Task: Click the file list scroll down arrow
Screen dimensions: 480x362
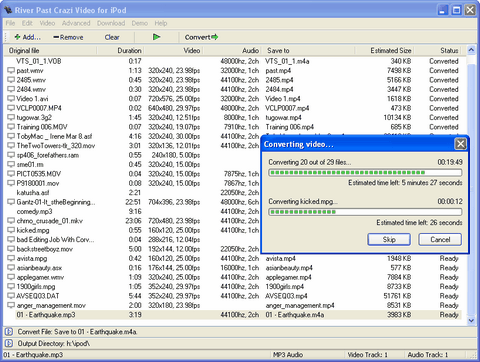Action: (471, 320)
